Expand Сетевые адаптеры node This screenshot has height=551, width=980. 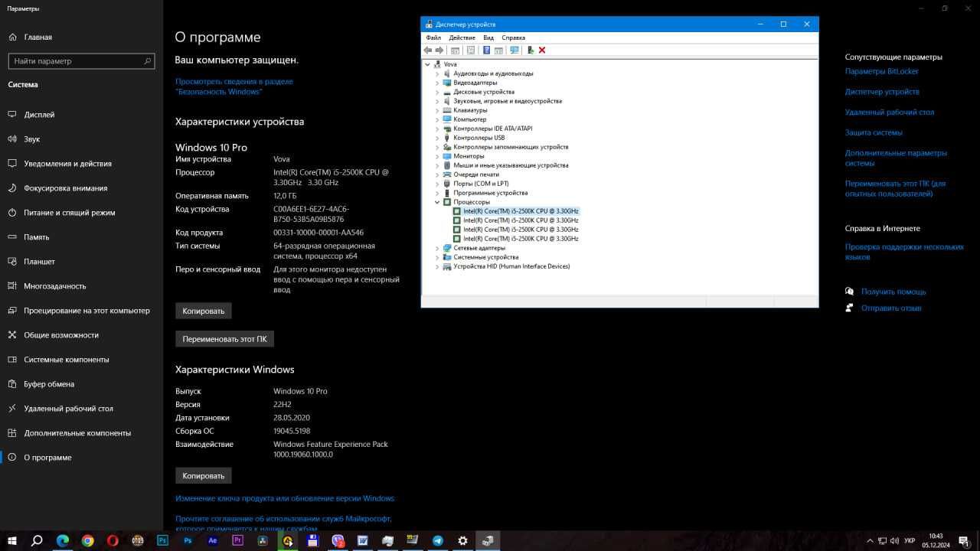[437, 248]
